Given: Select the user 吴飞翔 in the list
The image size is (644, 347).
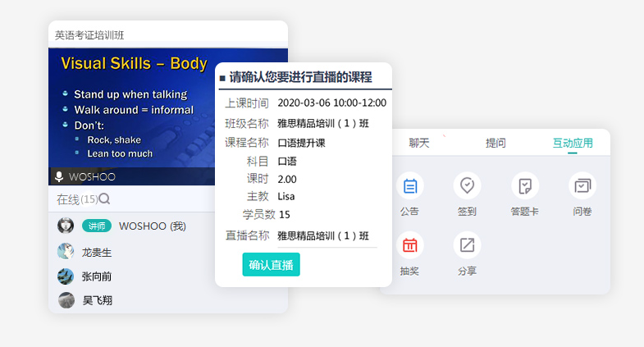Looking at the screenshot, I should point(98,300).
